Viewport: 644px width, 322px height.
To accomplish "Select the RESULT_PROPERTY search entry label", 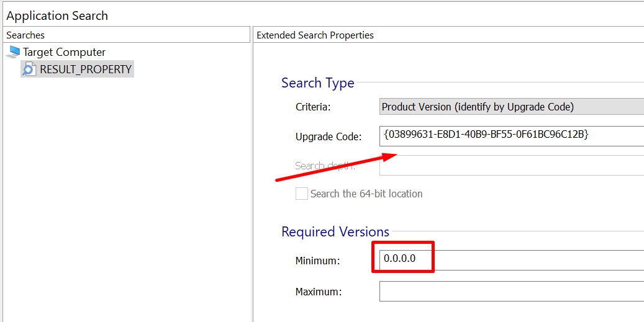I will pyautogui.click(x=86, y=69).
